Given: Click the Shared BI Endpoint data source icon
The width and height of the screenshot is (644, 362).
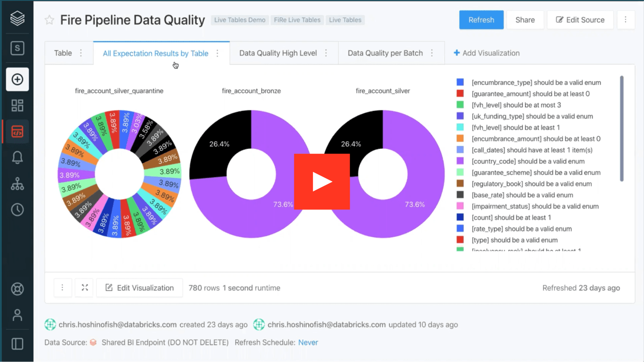Looking at the screenshot, I should click(94, 342).
